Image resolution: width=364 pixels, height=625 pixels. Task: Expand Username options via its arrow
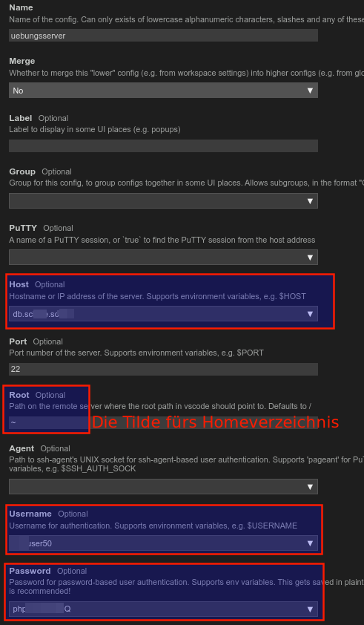[310, 543]
